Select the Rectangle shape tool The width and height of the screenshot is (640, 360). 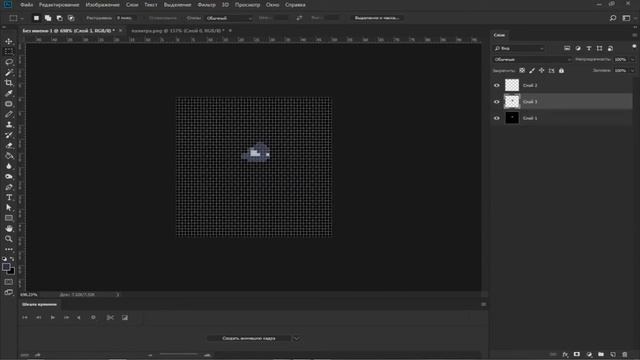tap(9, 218)
